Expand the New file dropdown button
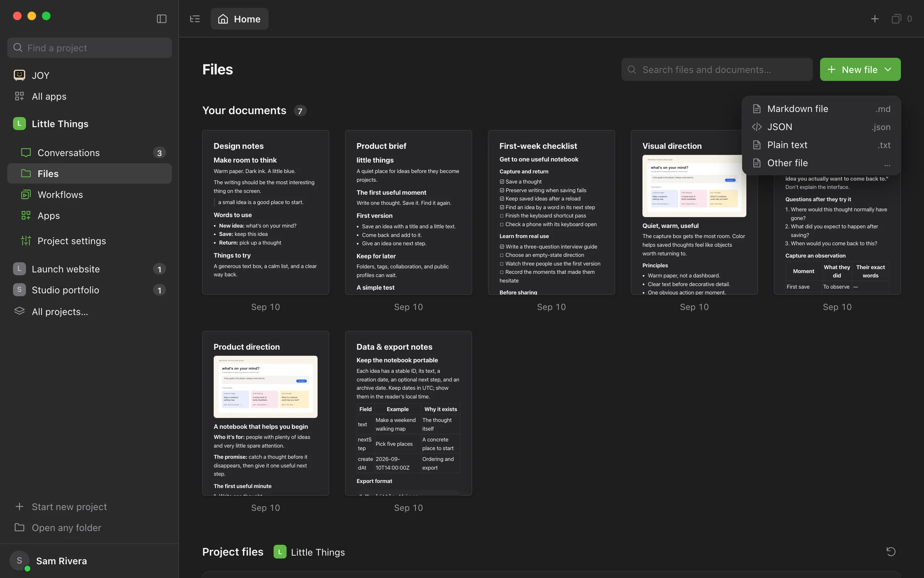This screenshot has width=924, height=578. pos(860,69)
